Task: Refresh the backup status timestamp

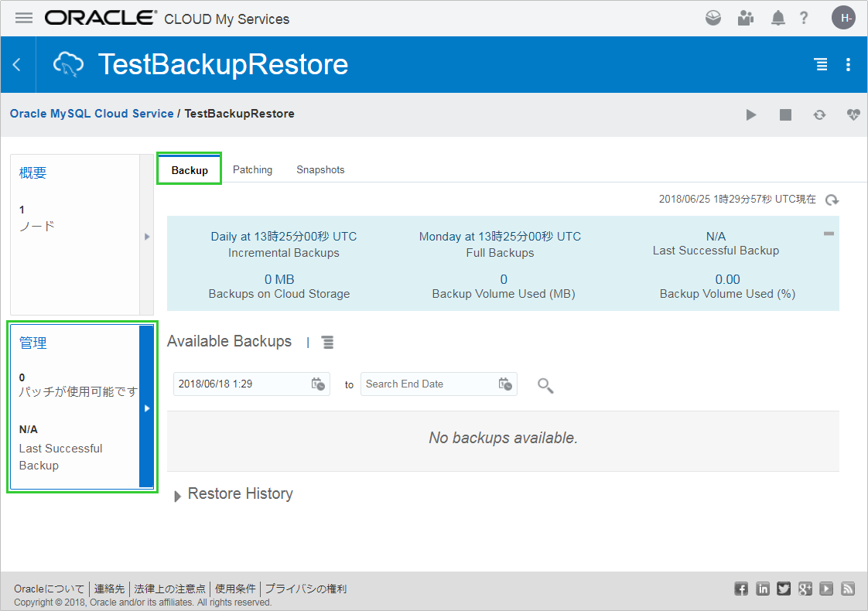Action: [x=832, y=200]
